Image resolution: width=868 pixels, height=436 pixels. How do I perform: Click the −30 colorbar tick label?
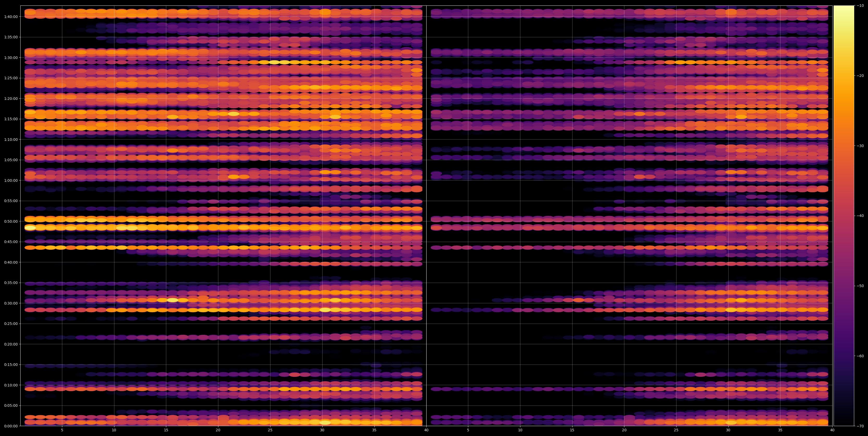click(860, 146)
